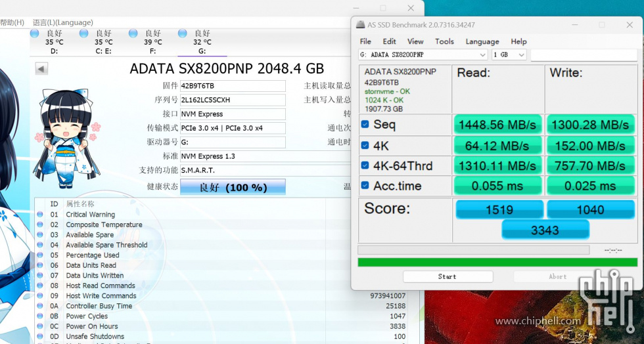This screenshot has height=344, width=644.
Task: Click the Controller Busy Time status dot
Action: (40, 306)
